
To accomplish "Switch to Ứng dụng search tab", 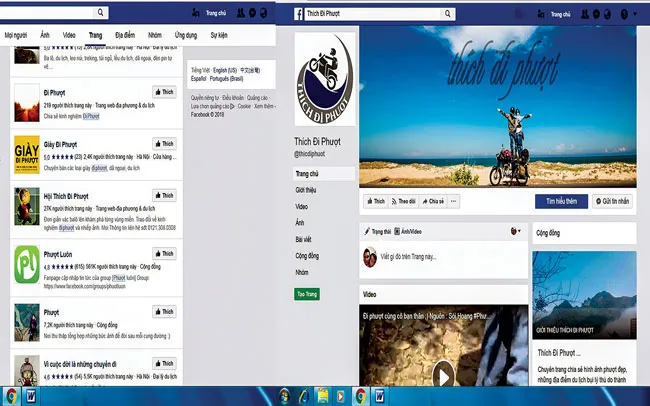I will coord(186,35).
